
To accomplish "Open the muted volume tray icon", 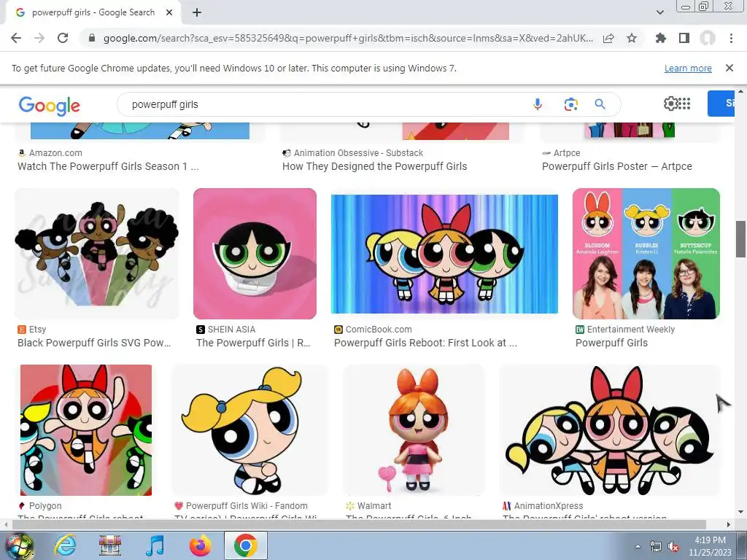I will (673, 547).
